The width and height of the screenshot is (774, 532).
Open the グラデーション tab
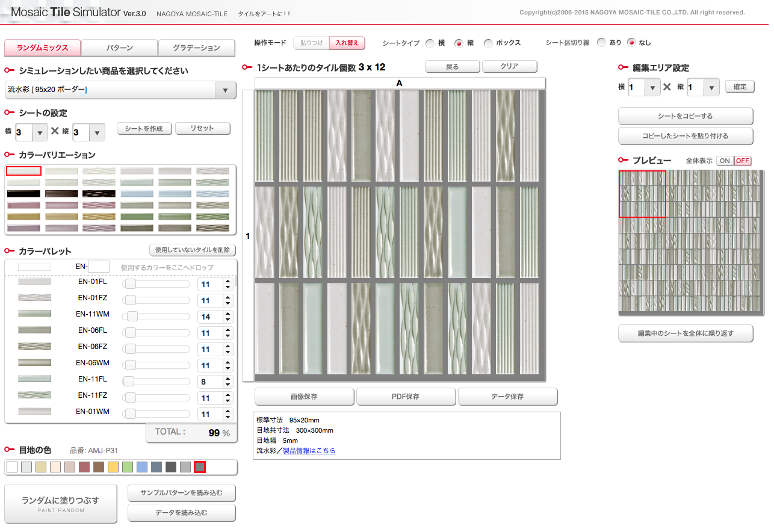tap(196, 48)
